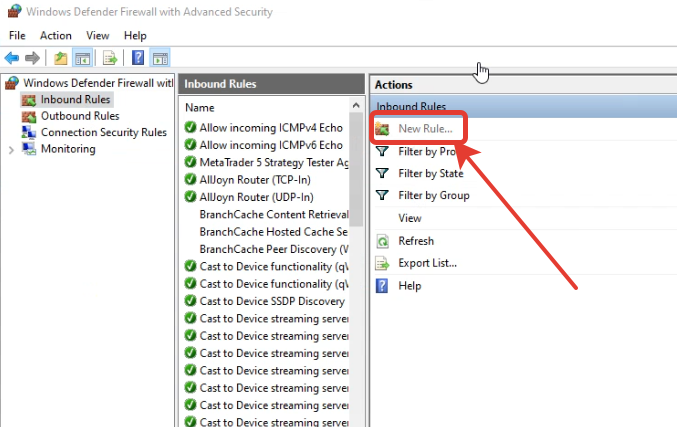
Task: Click the Export List icon in Actions
Action: [383, 263]
